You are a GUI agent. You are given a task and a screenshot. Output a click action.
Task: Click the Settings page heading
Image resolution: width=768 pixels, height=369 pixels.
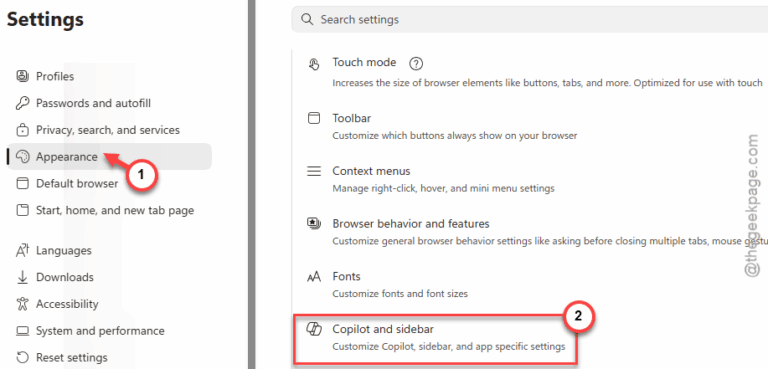45,20
